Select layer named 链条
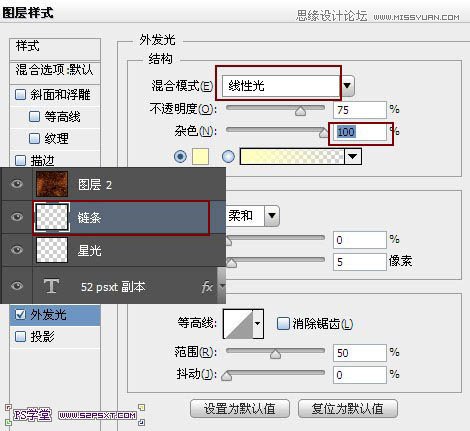The image size is (470, 431). [89, 217]
